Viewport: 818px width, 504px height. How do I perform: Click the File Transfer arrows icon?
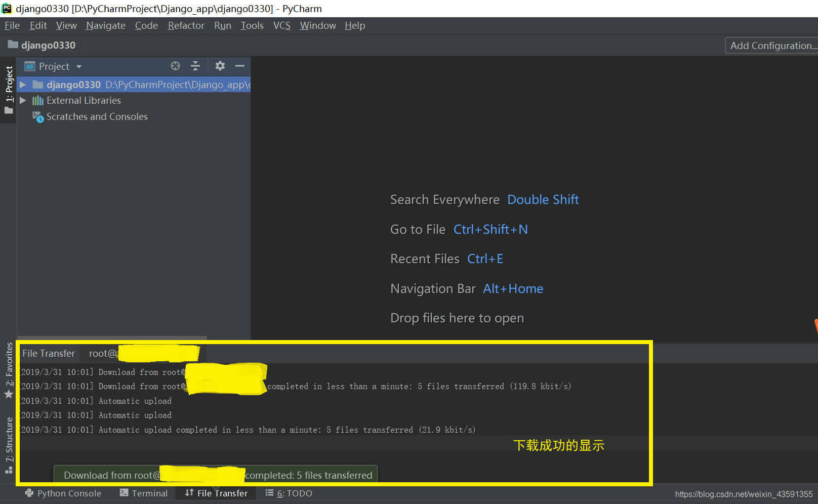pyautogui.click(x=189, y=493)
